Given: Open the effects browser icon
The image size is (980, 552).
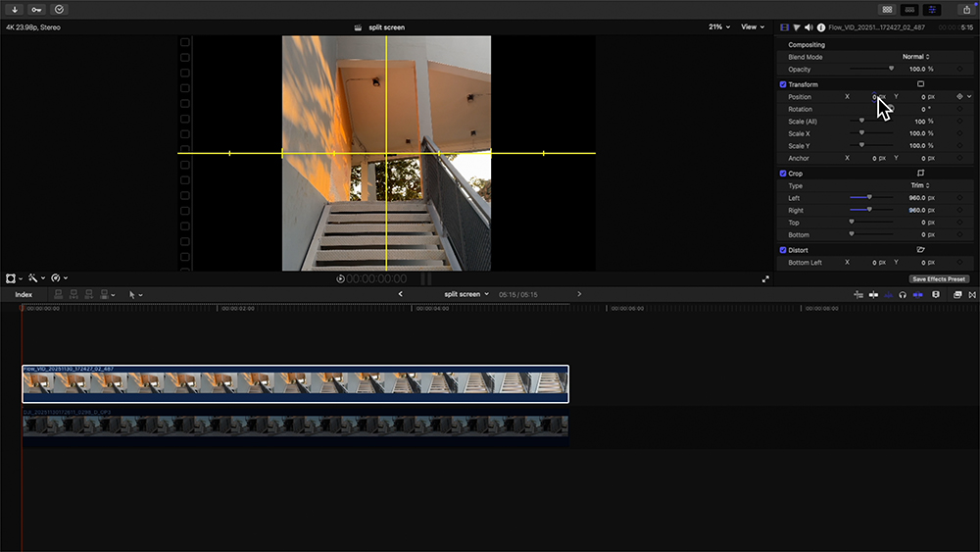Looking at the screenshot, I should [957, 294].
